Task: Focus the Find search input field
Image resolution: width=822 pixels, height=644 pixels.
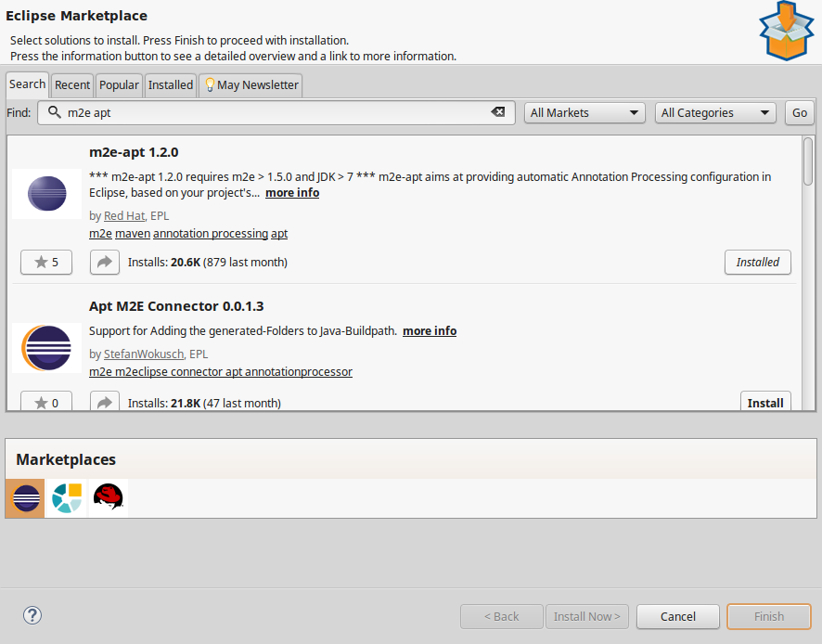Action: tap(276, 113)
